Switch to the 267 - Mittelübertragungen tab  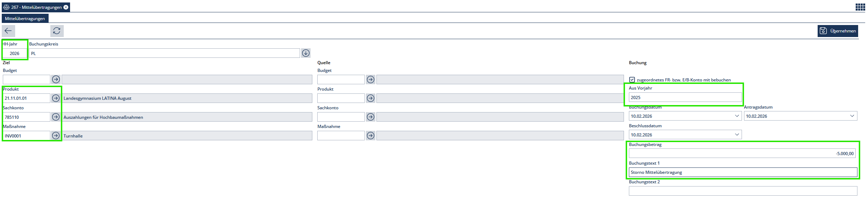36,7
